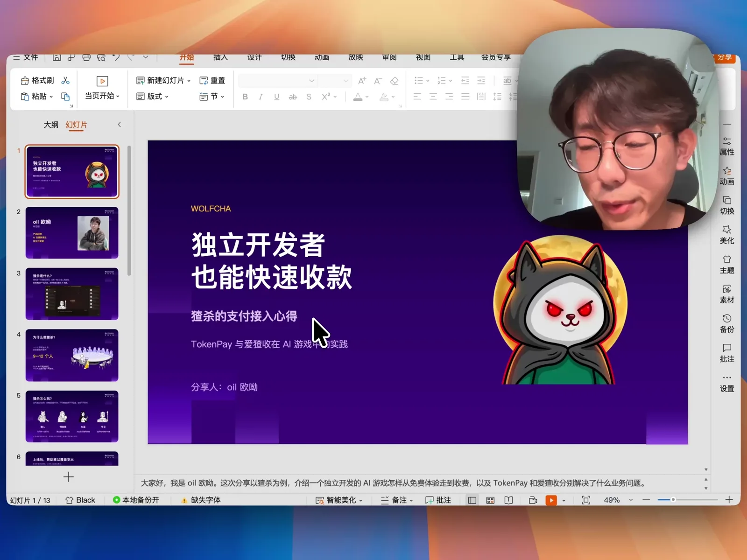Switch to Reading view in status bar
The width and height of the screenshot is (747, 560).
[509, 500]
